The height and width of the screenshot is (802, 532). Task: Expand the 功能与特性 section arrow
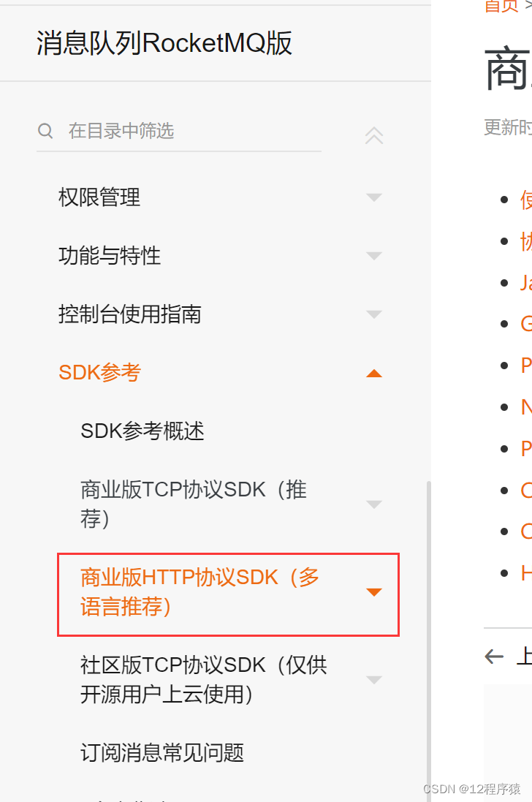tap(374, 256)
